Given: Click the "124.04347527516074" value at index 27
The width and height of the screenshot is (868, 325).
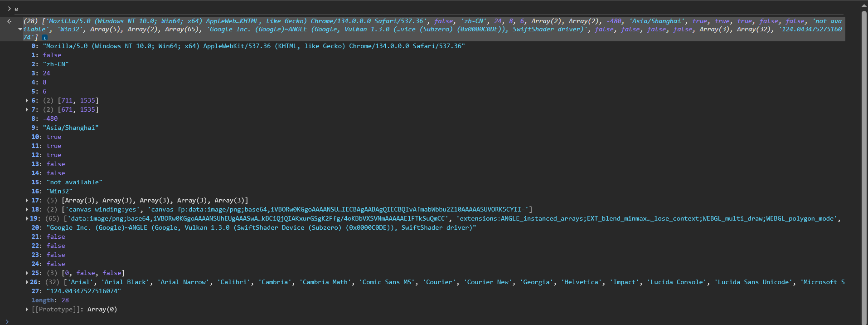Looking at the screenshot, I should click(x=84, y=291).
